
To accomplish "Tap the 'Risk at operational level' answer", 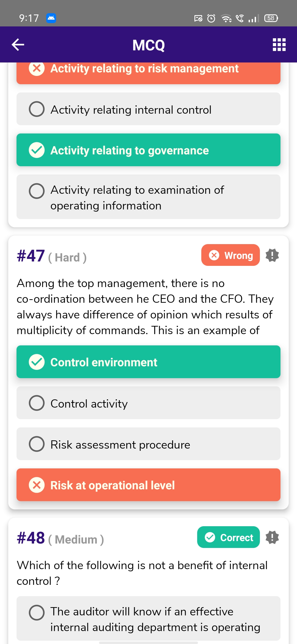I will [148, 485].
